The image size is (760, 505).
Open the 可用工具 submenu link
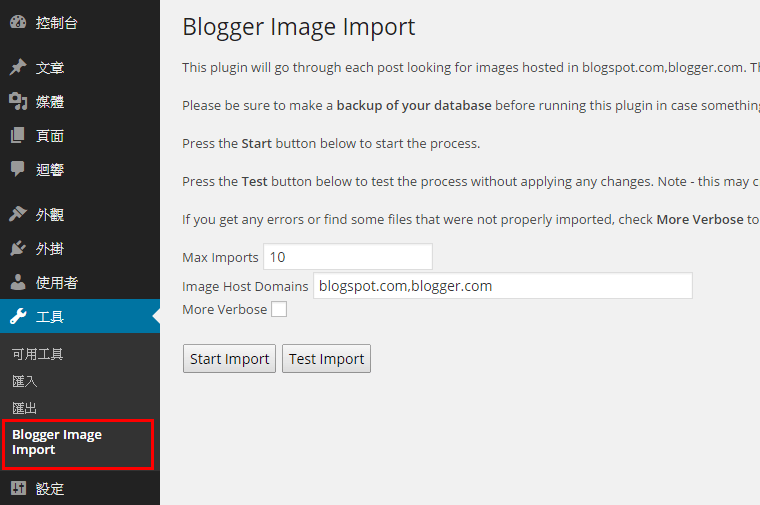(x=37, y=354)
